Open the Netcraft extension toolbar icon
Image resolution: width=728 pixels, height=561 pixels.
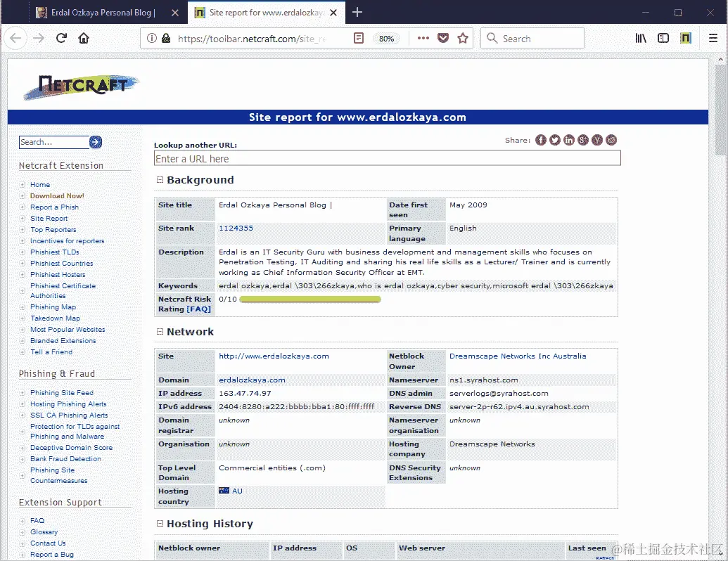click(686, 38)
